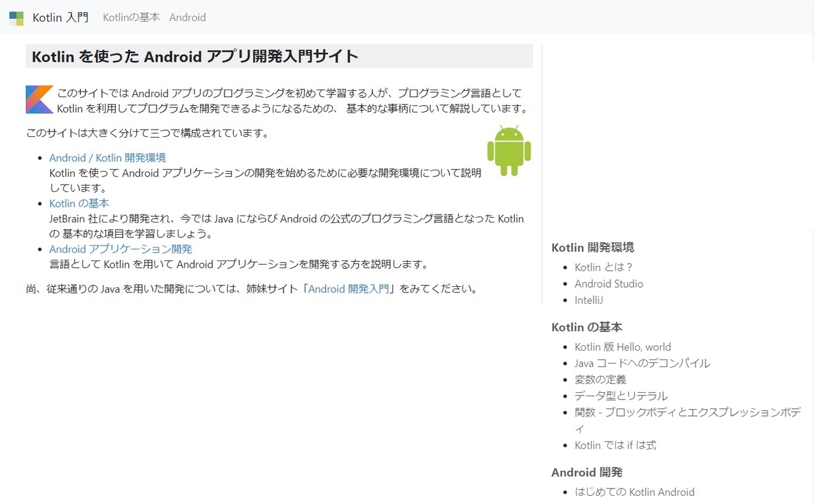Open sidebar link 関数 - ブロックボディとエクスプレッションボディ
Image resolution: width=814 pixels, height=504 pixels.
(x=688, y=421)
